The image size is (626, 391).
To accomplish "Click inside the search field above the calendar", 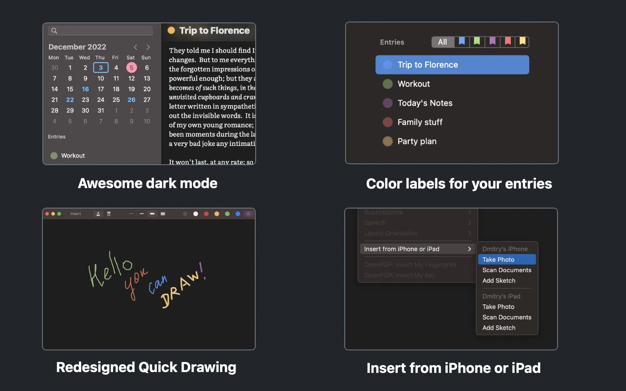I will [101, 31].
